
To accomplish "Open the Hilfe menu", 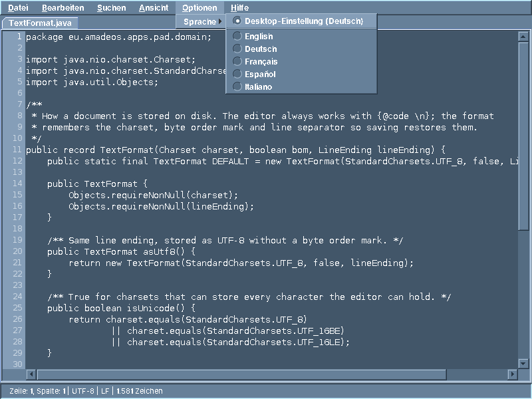I will click(239, 7).
